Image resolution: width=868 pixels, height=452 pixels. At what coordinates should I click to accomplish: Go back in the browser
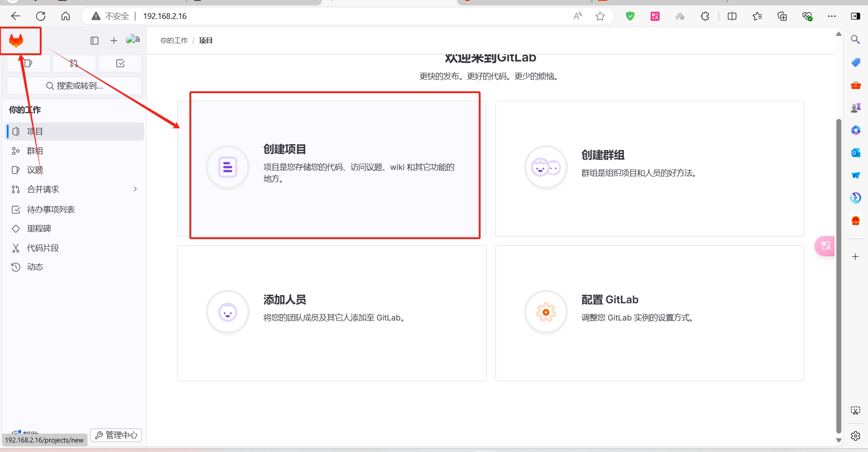(16, 16)
